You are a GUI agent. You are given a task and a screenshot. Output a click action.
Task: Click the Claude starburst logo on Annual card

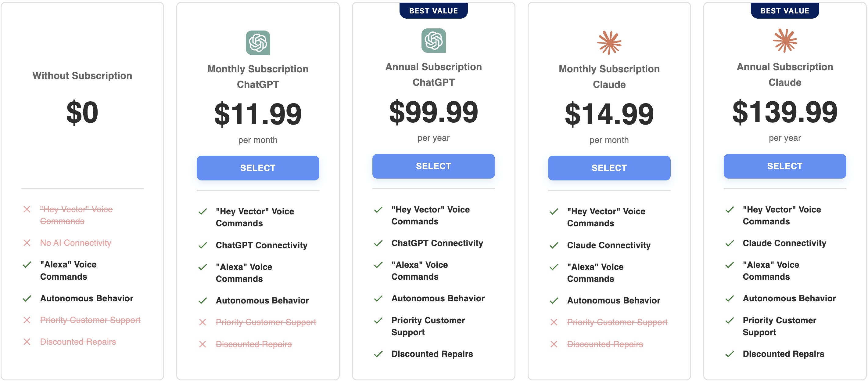click(x=785, y=41)
